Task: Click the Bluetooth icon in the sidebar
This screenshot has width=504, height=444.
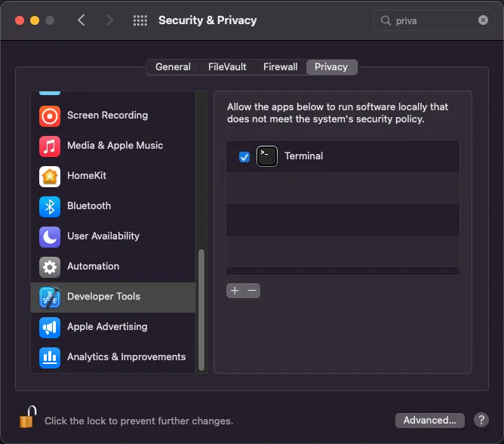Action: point(50,207)
